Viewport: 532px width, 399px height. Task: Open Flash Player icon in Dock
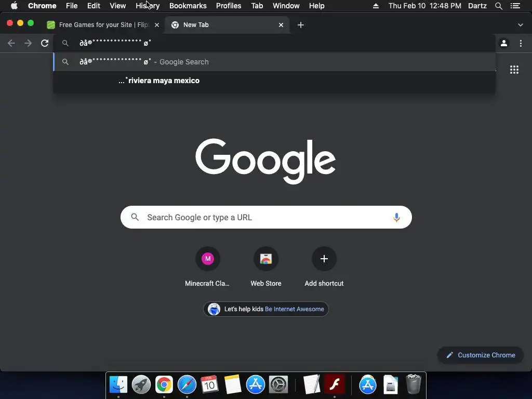coord(335,384)
